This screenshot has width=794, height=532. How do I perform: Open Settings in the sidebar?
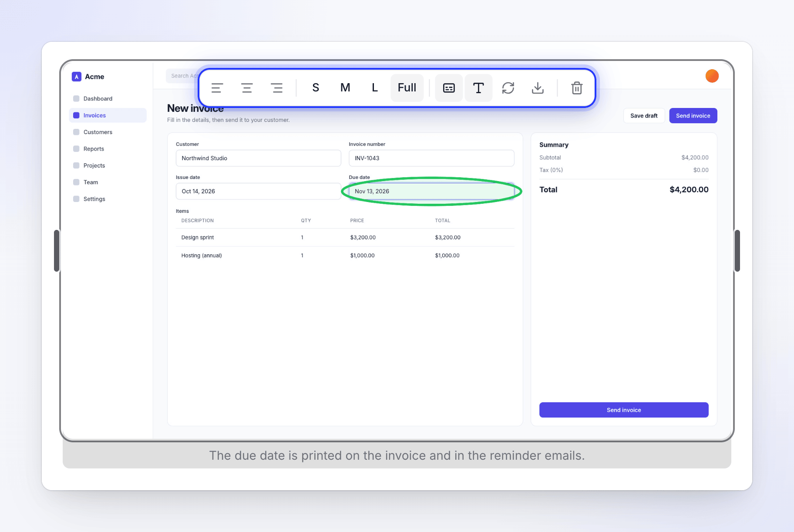pos(108,199)
